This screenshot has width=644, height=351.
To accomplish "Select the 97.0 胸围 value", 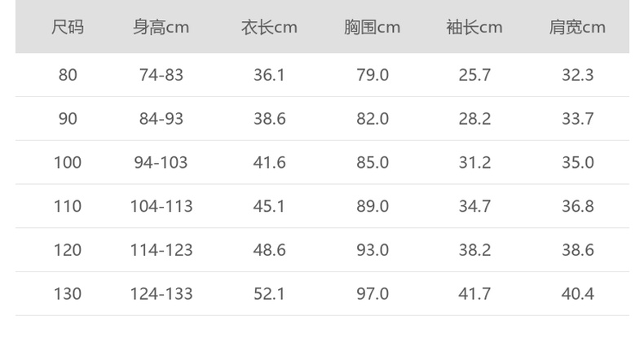I will [373, 294].
